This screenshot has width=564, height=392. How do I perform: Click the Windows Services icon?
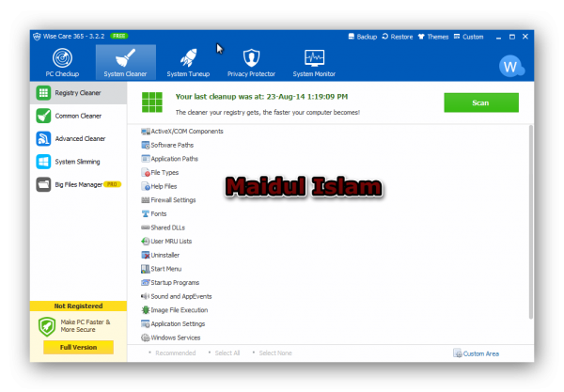[146, 337]
